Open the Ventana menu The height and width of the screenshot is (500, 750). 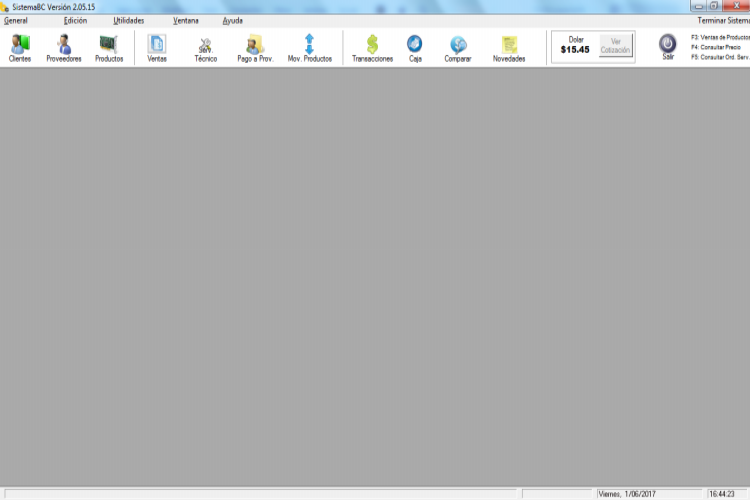point(185,20)
